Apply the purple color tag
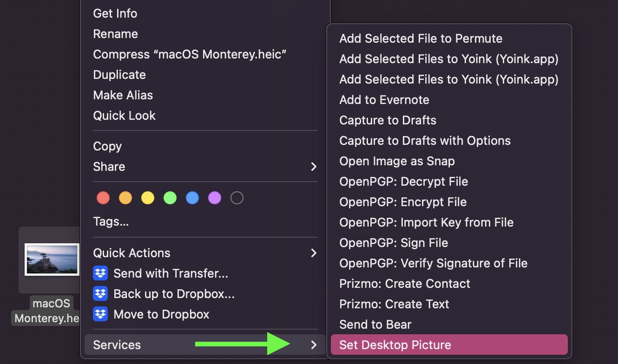Viewport: 618px width, 364px height. (215, 198)
